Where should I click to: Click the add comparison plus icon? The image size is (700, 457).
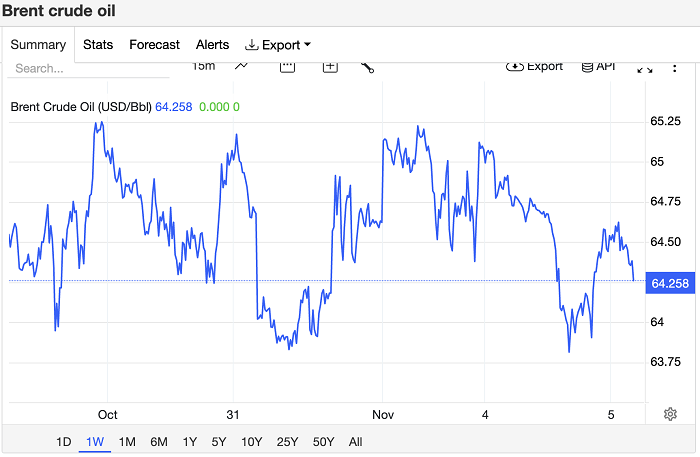(330, 66)
